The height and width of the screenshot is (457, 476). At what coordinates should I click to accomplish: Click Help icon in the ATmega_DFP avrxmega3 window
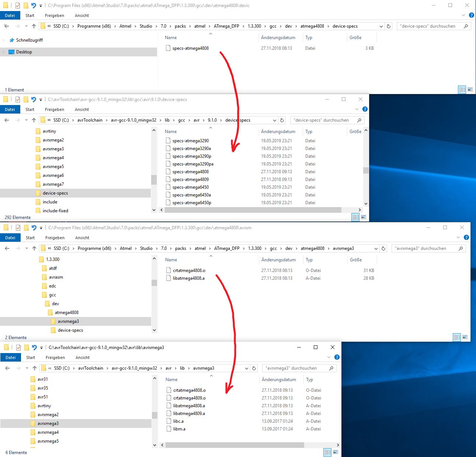tap(466, 237)
